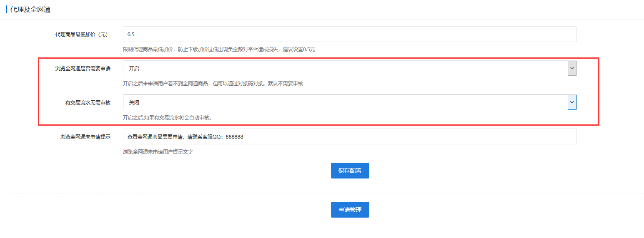This screenshot has width=644, height=238.
Task: Click the hint text starting 限制代理商品最低加价
Action: (x=219, y=50)
